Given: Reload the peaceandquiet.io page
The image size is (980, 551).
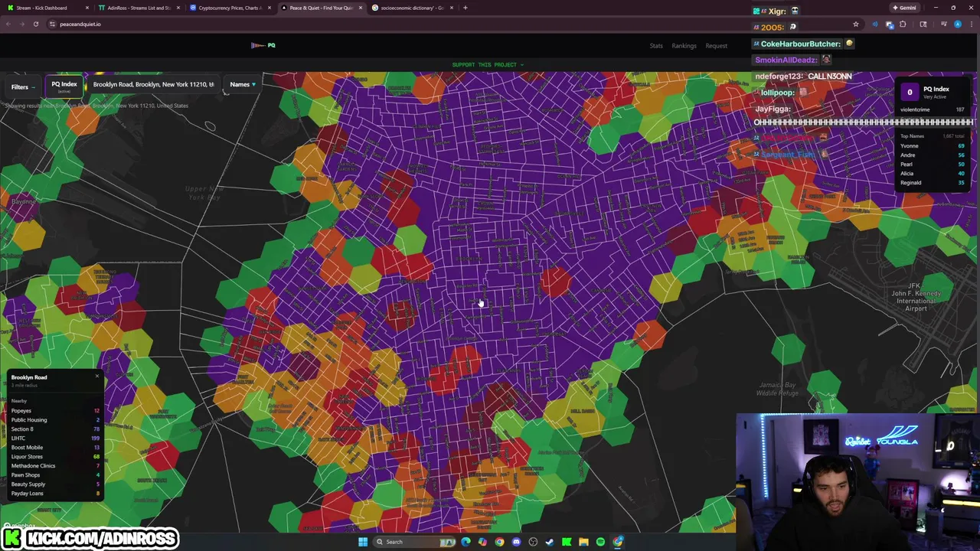Looking at the screenshot, I should pos(35,24).
